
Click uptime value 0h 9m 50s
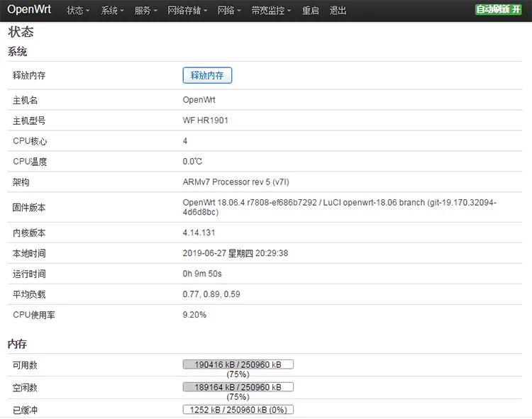click(x=202, y=274)
